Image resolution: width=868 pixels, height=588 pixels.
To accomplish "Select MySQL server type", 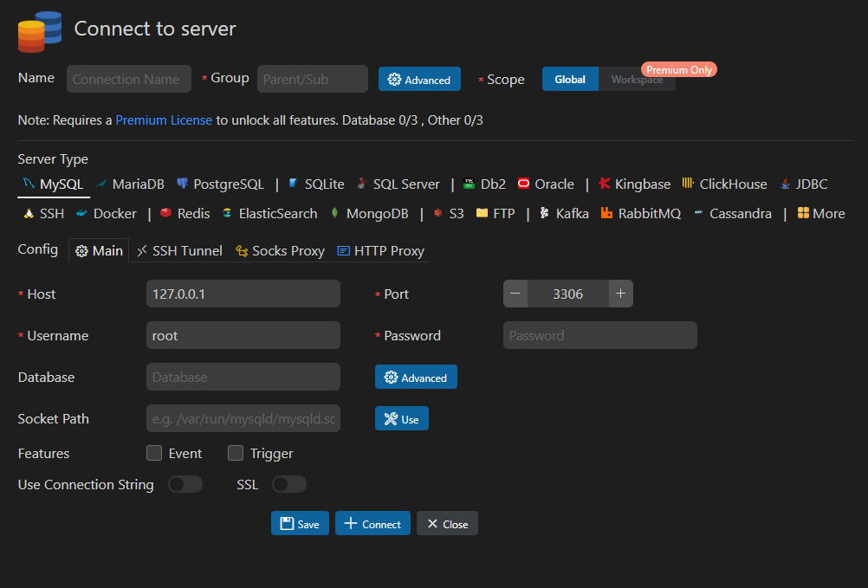I will (54, 184).
